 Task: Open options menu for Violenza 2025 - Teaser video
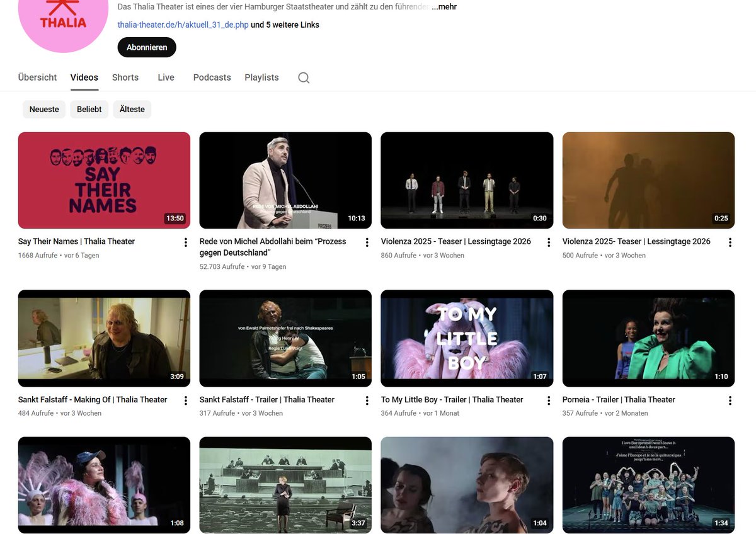click(x=549, y=242)
